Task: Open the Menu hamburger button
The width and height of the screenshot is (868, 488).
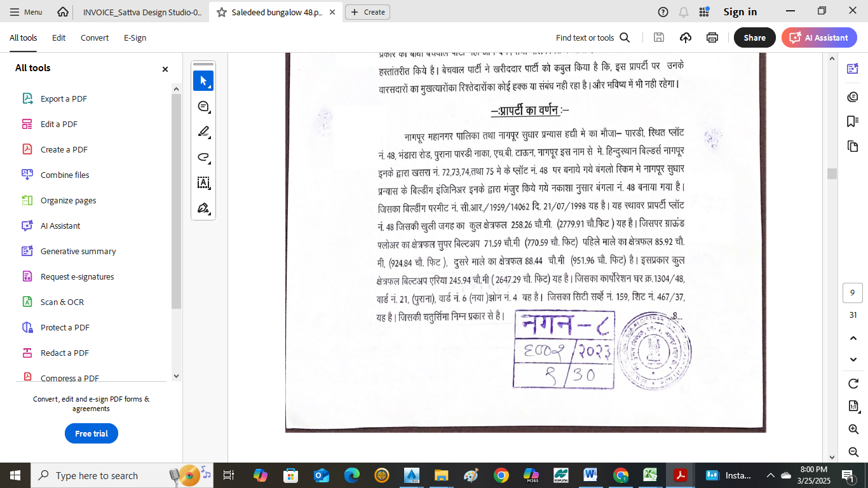Action: [x=25, y=12]
